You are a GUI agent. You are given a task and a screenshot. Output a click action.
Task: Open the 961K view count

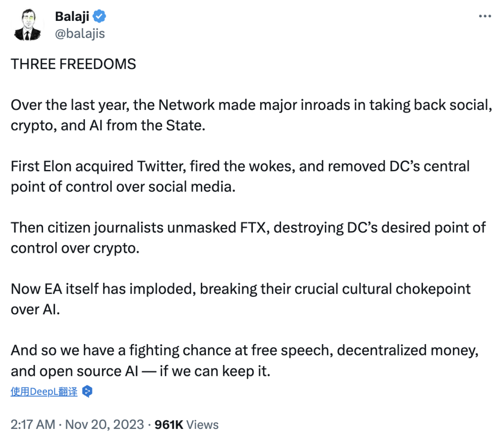[169, 425]
